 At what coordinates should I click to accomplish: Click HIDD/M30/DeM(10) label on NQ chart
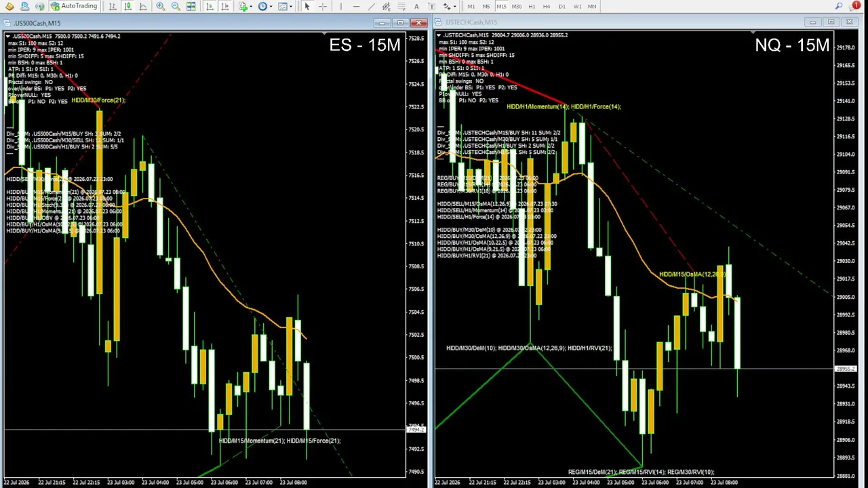(471, 348)
